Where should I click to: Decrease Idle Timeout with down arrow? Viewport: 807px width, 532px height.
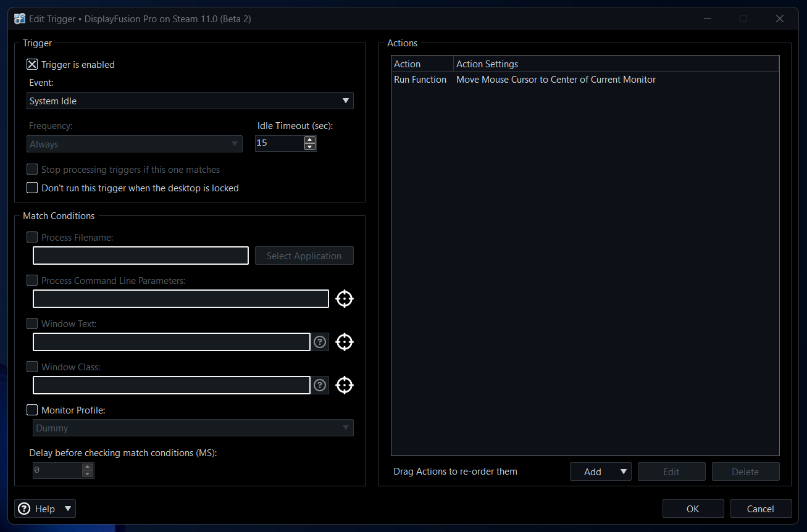pyautogui.click(x=310, y=147)
